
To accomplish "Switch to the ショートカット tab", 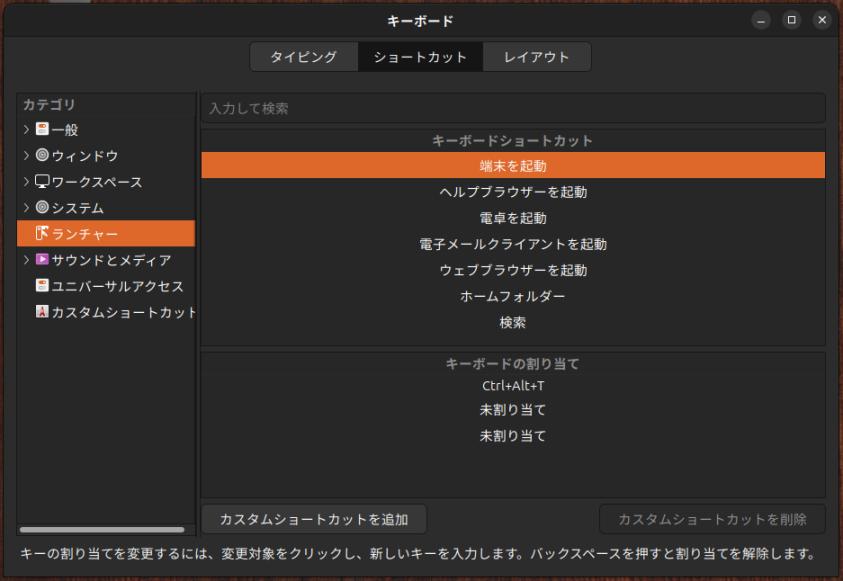I will click(x=420, y=57).
